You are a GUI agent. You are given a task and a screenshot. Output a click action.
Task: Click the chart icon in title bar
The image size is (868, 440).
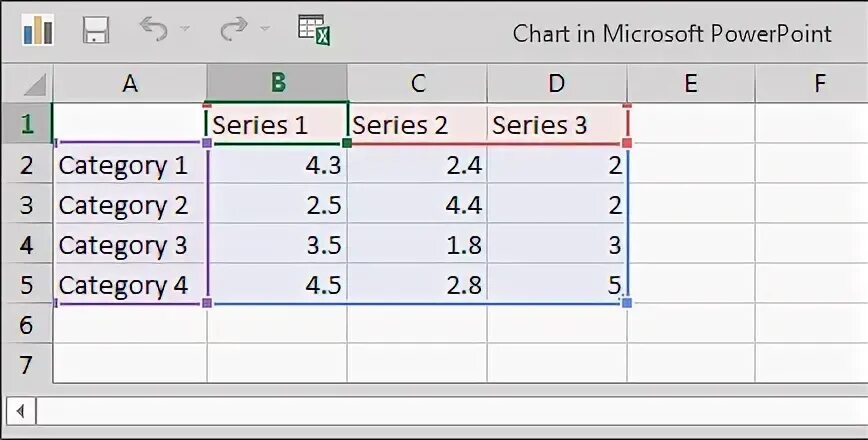coord(38,30)
